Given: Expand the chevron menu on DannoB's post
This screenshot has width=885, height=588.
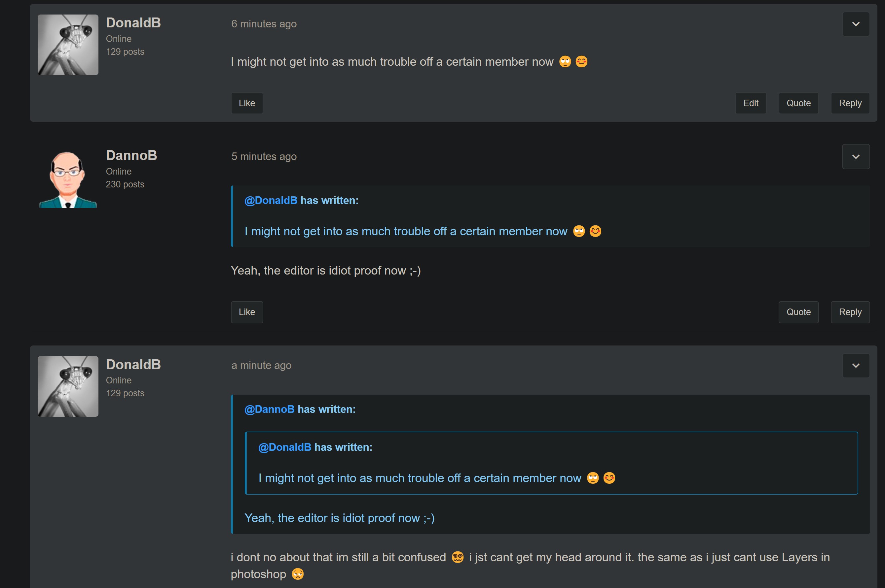Looking at the screenshot, I should click(x=855, y=157).
